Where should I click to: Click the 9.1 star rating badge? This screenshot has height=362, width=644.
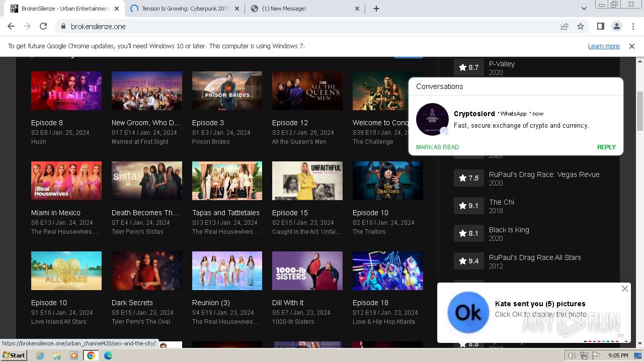click(468, 206)
